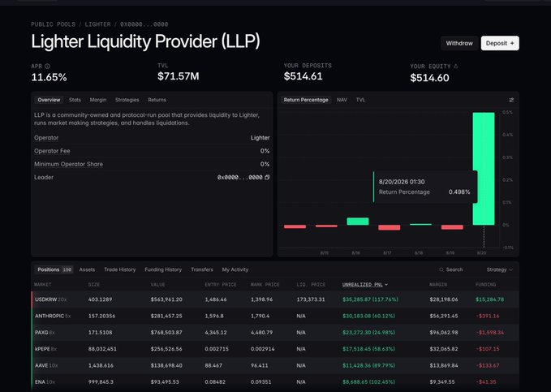
Task: Click the APR info icon
Action: (47, 66)
